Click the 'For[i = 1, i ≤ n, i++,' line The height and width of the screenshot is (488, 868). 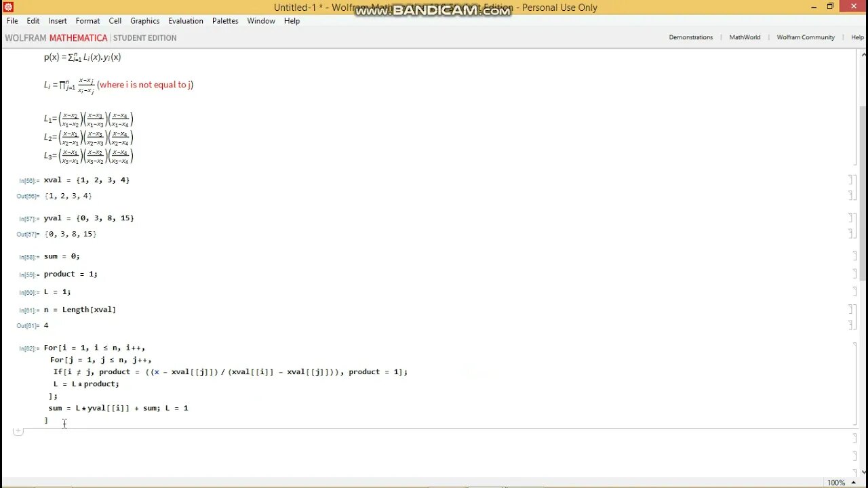[x=95, y=348]
